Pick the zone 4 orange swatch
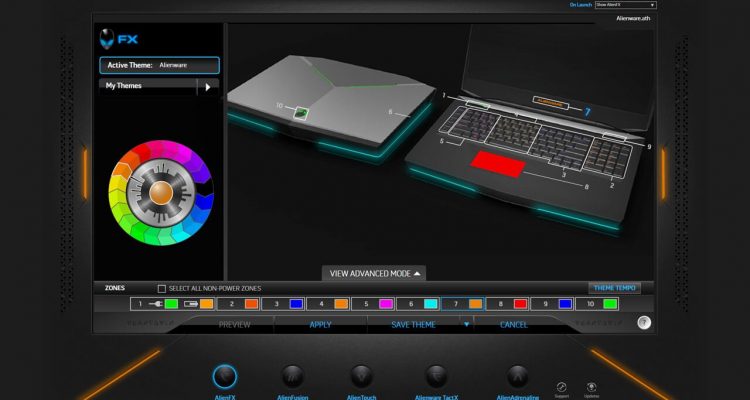 (341, 304)
